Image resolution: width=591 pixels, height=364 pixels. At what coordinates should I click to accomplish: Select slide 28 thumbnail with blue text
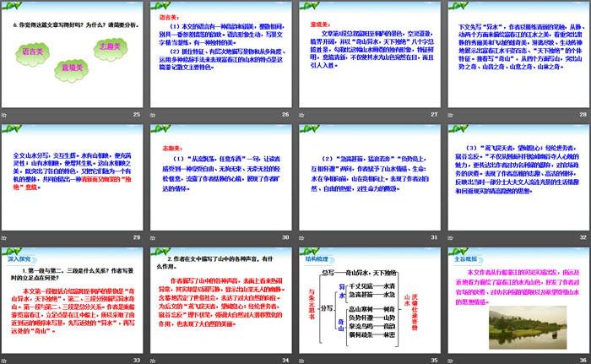tap(517, 54)
